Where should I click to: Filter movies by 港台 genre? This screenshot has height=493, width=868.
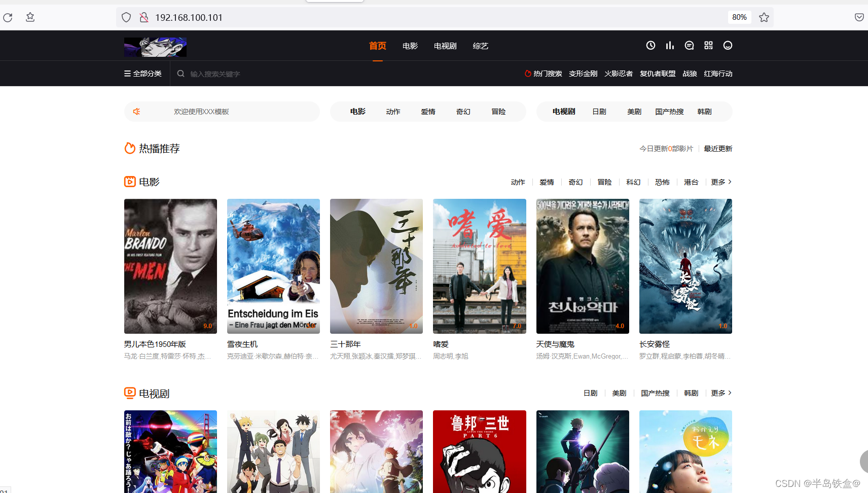point(691,182)
